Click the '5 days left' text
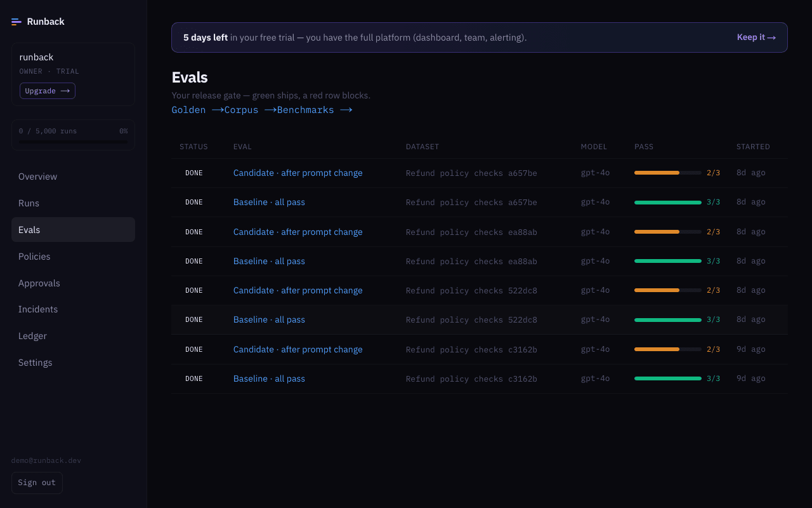812x508 pixels. [206, 37]
